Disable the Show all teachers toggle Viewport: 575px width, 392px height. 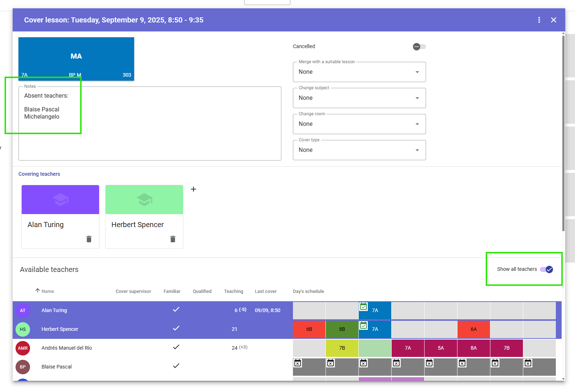click(x=546, y=269)
